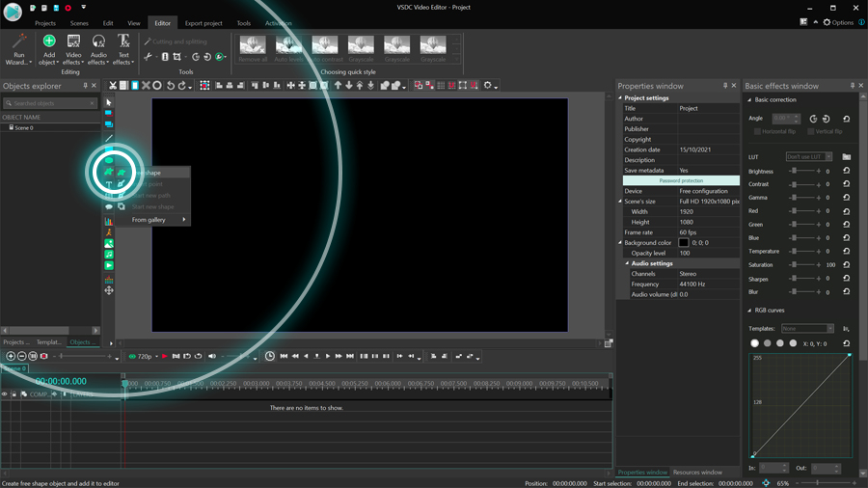
Task: Collapse the Scene's size property group
Action: [x=620, y=202]
